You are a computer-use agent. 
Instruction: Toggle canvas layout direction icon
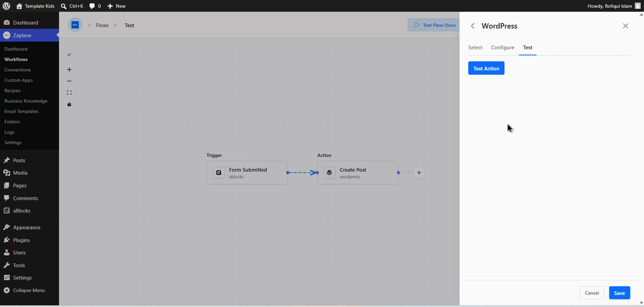click(x=69, y=55)
